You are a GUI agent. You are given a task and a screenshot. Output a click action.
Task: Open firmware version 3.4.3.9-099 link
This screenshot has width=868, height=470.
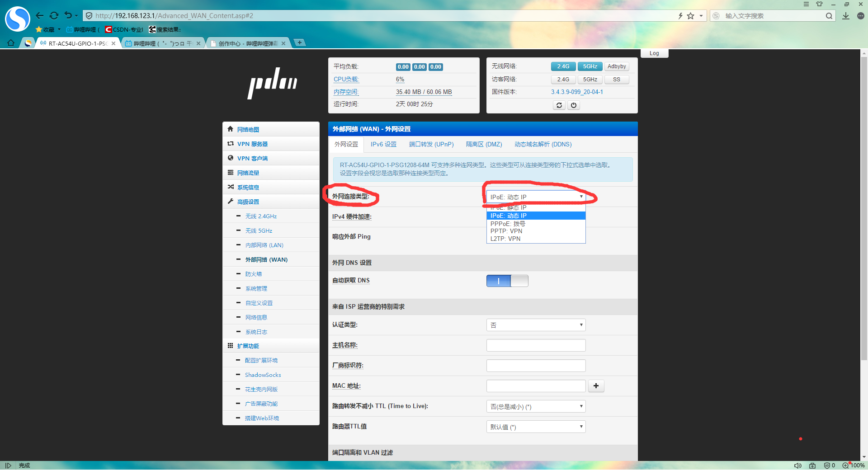coord(577,92)
